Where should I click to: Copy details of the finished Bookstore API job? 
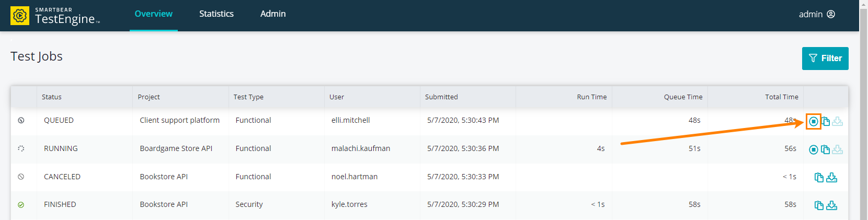pos(819,205)
